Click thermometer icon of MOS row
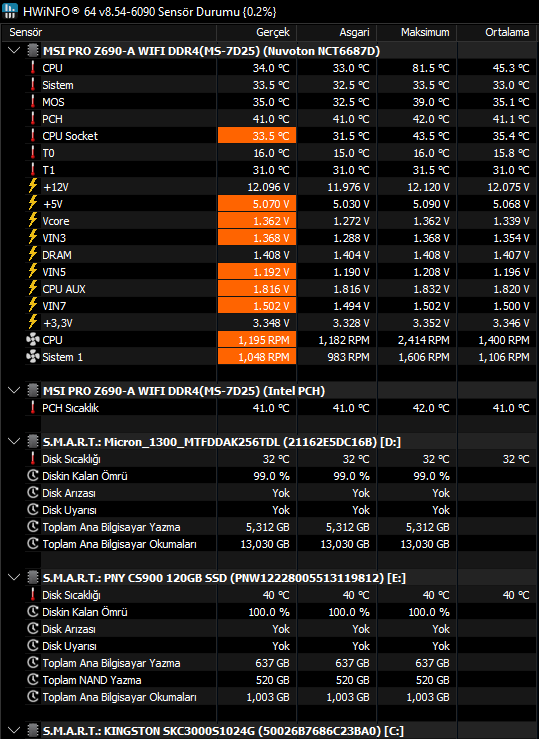The height and width of the screenshot is (739, 539). [x=33, y=101]
